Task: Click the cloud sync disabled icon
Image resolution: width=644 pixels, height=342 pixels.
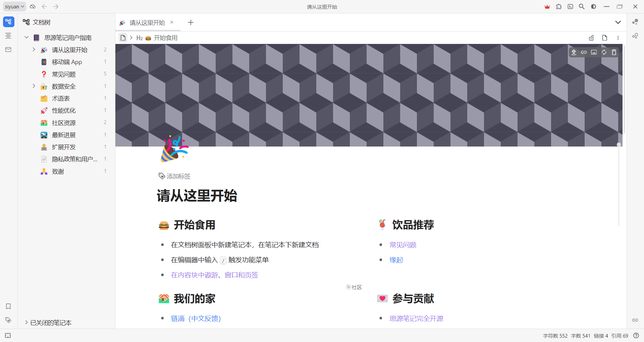Action: [33, 6]
